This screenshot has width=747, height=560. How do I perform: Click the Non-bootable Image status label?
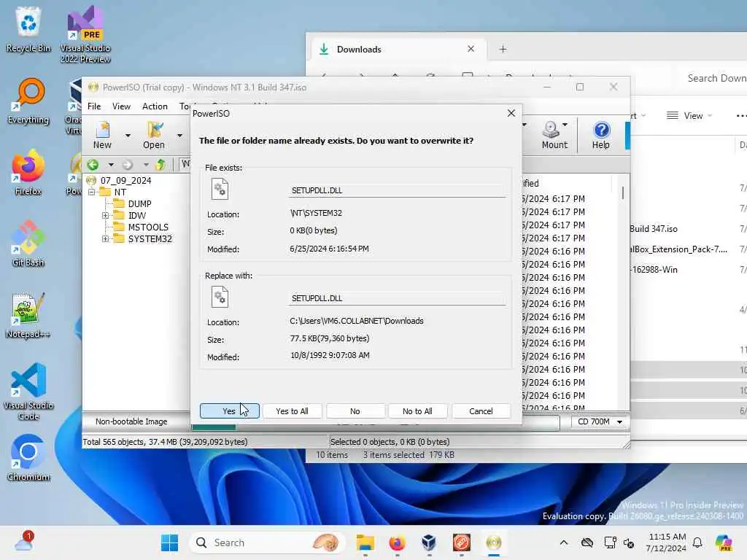[131, 422]
